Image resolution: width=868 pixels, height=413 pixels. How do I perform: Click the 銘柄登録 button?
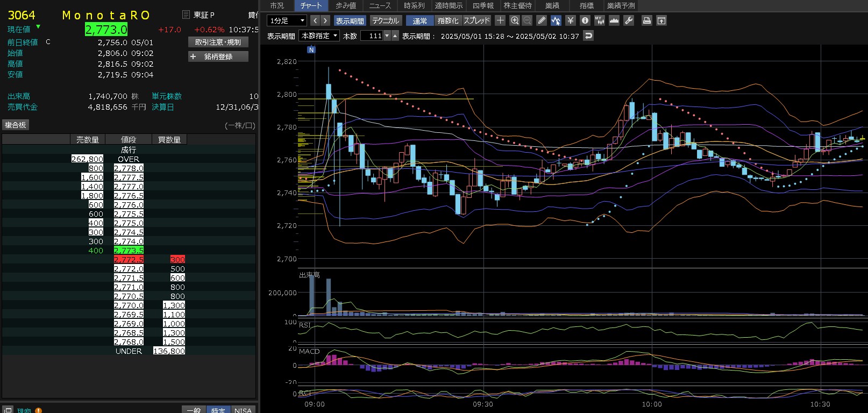point(218,56)
